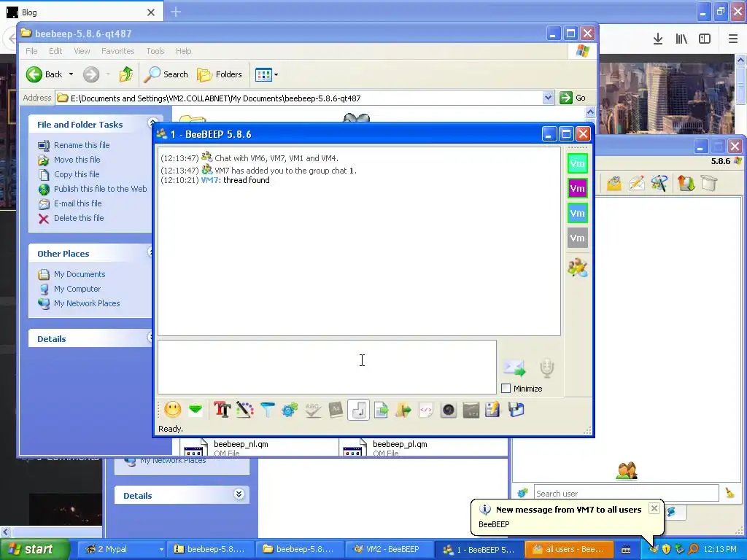Open the File menu in Explorer

pyautogui.click(x=31, y=51)
